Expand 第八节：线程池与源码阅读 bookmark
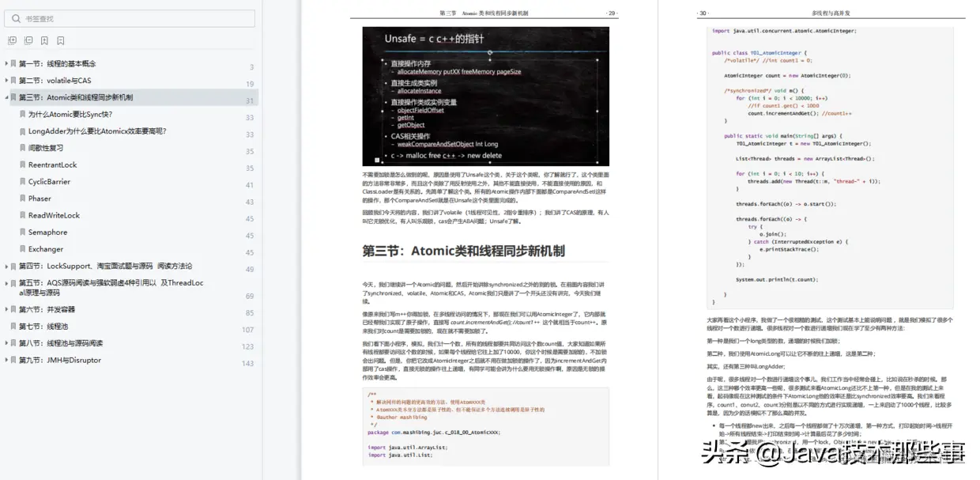Image resolution: width=980 pixels, height=480 pixels. pyautogui.click(x=6, y=343)
